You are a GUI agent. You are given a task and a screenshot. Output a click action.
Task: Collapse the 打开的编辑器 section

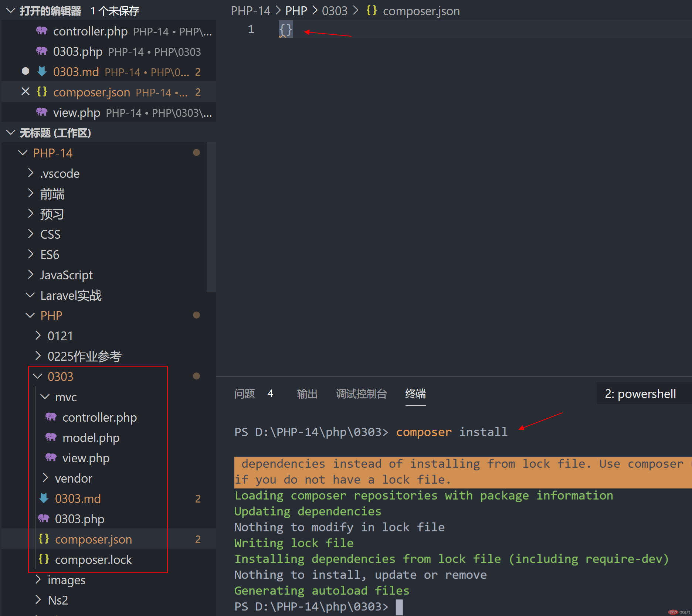[x=11, y=11]
